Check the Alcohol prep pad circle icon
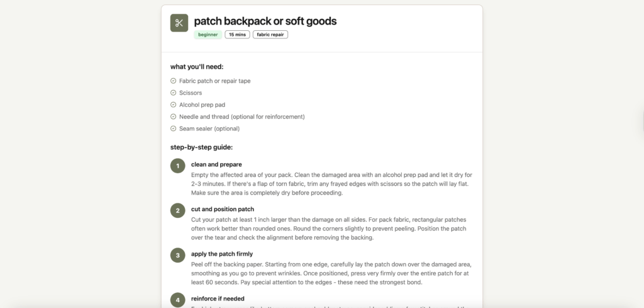 click(x=174, y=105)
